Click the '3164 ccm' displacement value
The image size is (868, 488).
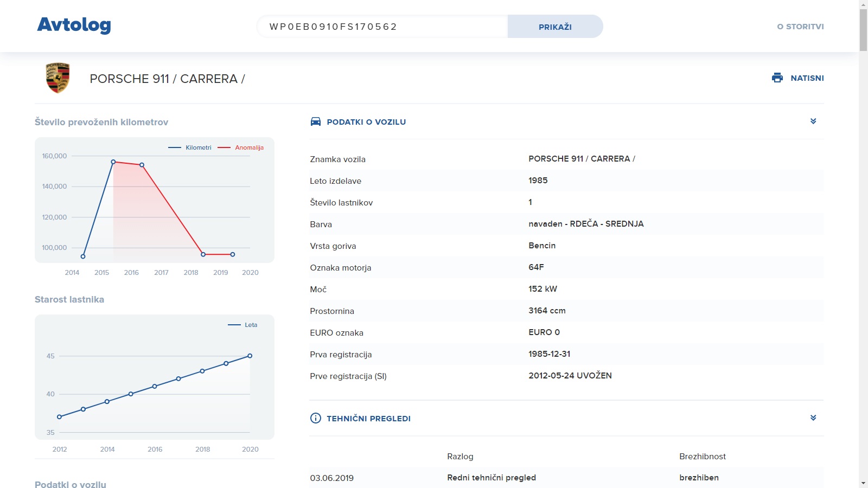click(x=547, y=311)
